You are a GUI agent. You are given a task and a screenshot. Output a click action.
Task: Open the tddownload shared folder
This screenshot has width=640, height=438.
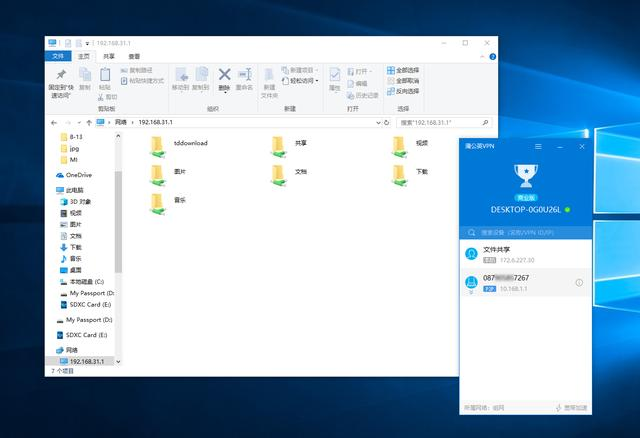(159, 146)
